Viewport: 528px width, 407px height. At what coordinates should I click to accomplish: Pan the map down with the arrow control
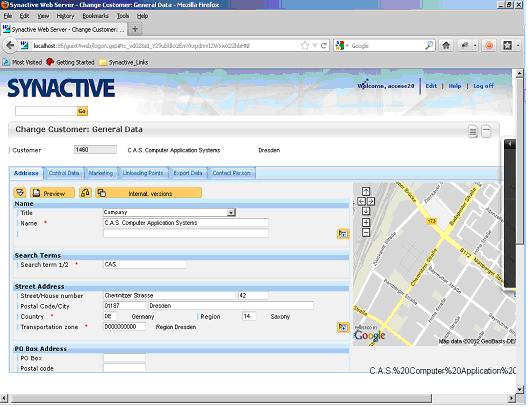(366, 211)
